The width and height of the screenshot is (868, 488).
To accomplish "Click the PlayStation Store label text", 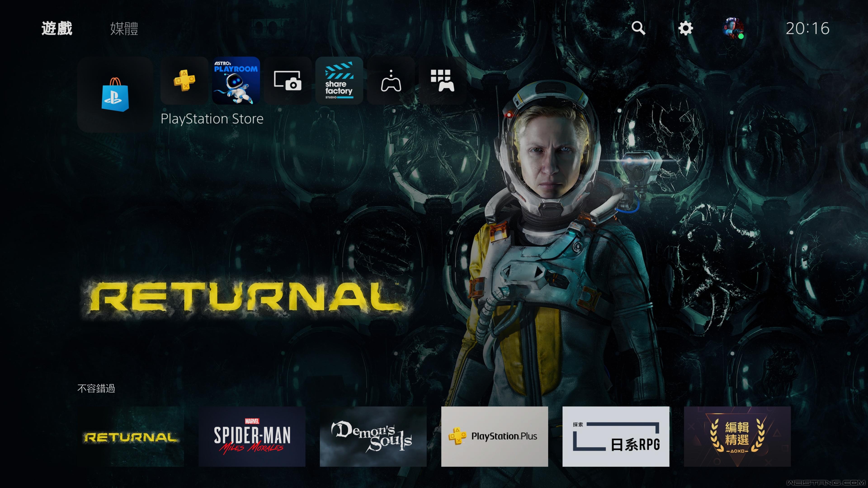I will click(x=212, y=119).
